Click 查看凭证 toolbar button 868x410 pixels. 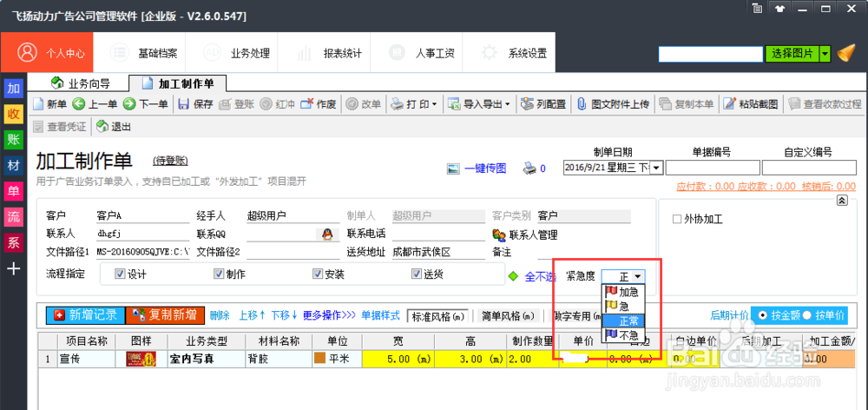coord(60,127)
